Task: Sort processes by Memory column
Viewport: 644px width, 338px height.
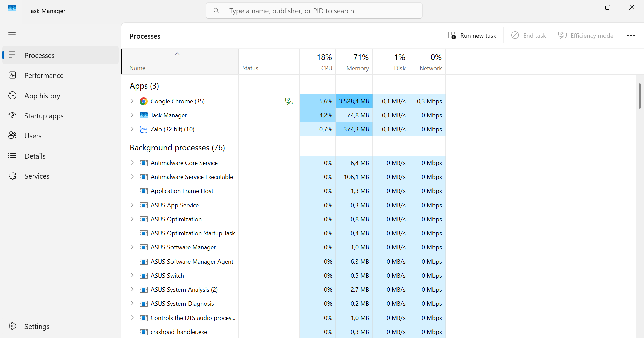Action: coord(354,61)
